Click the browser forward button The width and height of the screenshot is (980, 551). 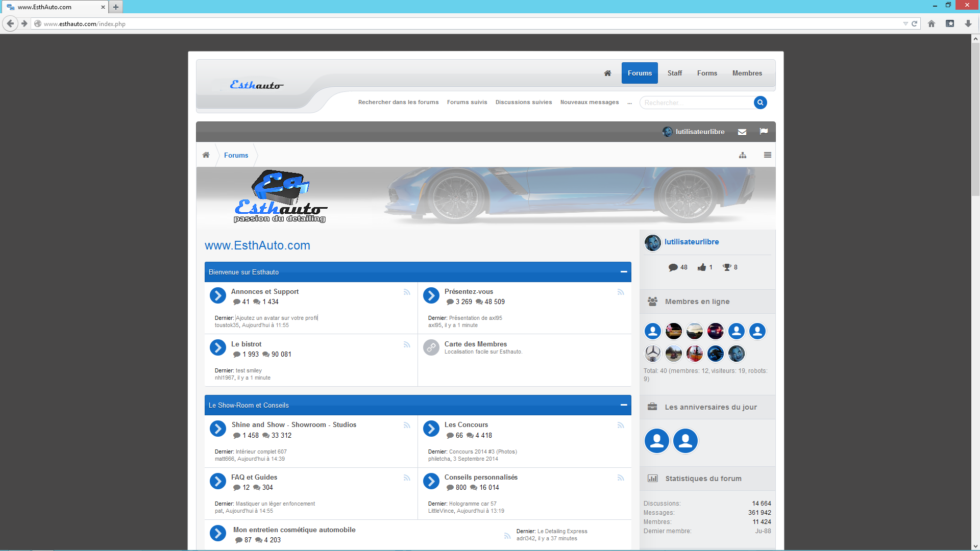click(24, 23)
